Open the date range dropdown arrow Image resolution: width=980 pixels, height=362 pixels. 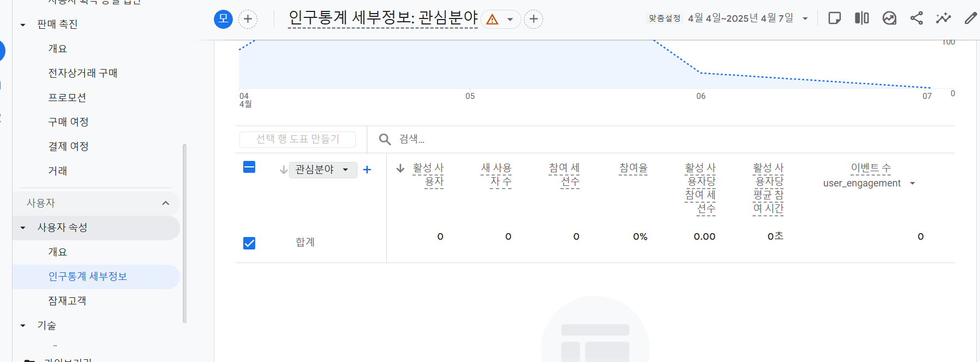(805, 18)
